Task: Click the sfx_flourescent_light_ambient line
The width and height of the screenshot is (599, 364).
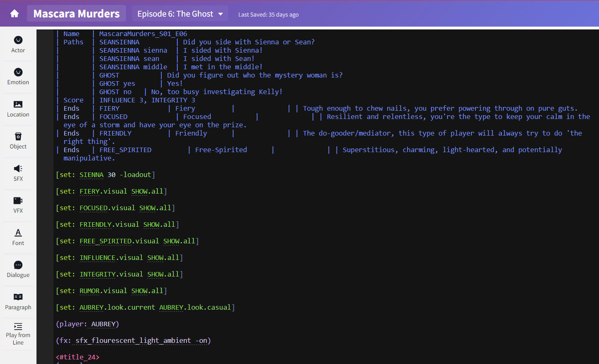Action: (x=133, y=340)
